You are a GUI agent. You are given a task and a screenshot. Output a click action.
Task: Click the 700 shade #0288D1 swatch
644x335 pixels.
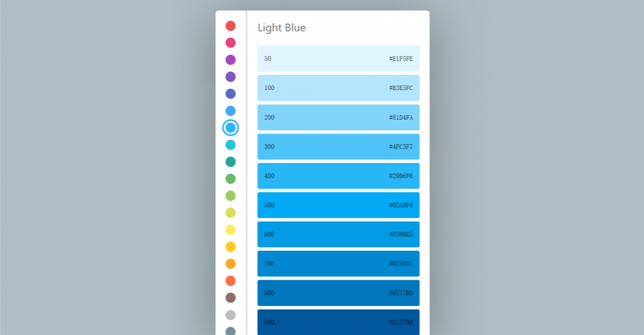(x=338, y=264)
